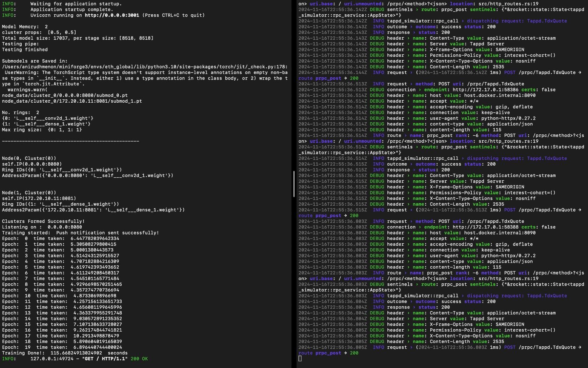The width and height of the screenshot is (588, 368).
Task: Click 'node_data/cluster_0/0.0.0.0:8080/submod_0.pt' path
Action: click(65, 95)
